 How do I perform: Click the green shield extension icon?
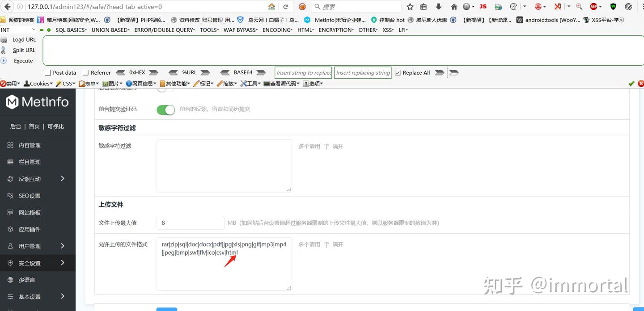(x=613, y=7)
